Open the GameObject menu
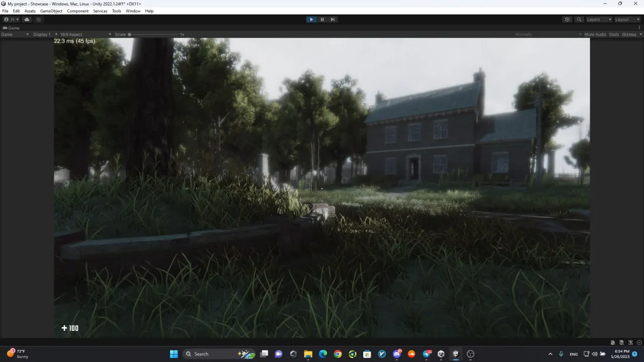644x362 pixels. tap(51, 11)
